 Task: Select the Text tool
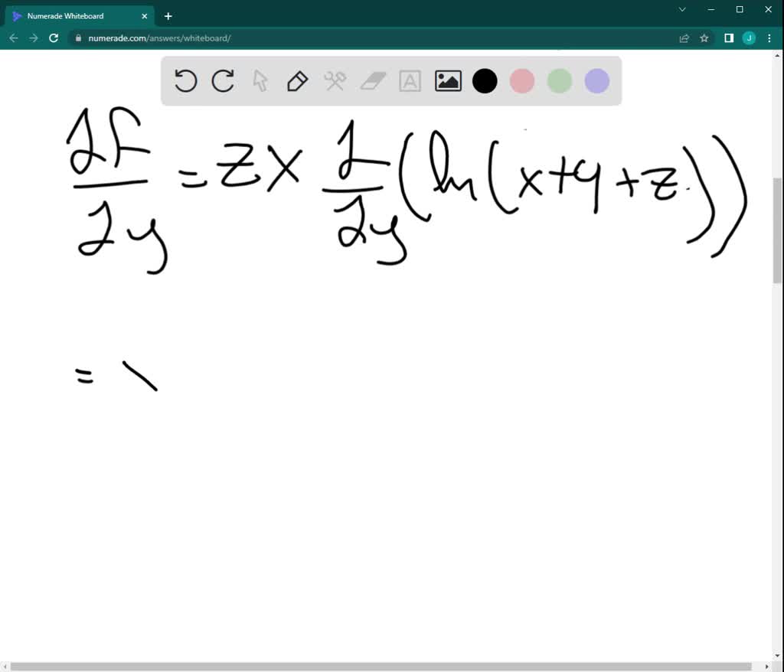point(410,80)
